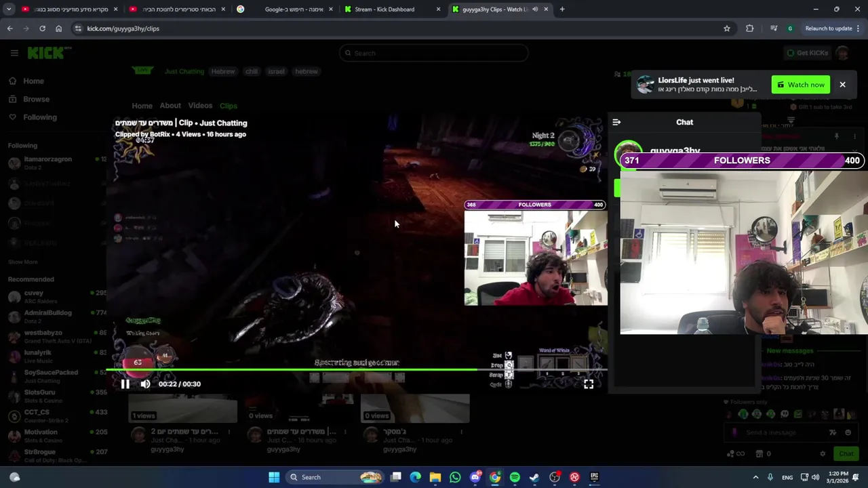The width and height of the screenshot is (868, 488).
Task: Open the Chrome tab search dropdown
Action: tap(9, 9)
